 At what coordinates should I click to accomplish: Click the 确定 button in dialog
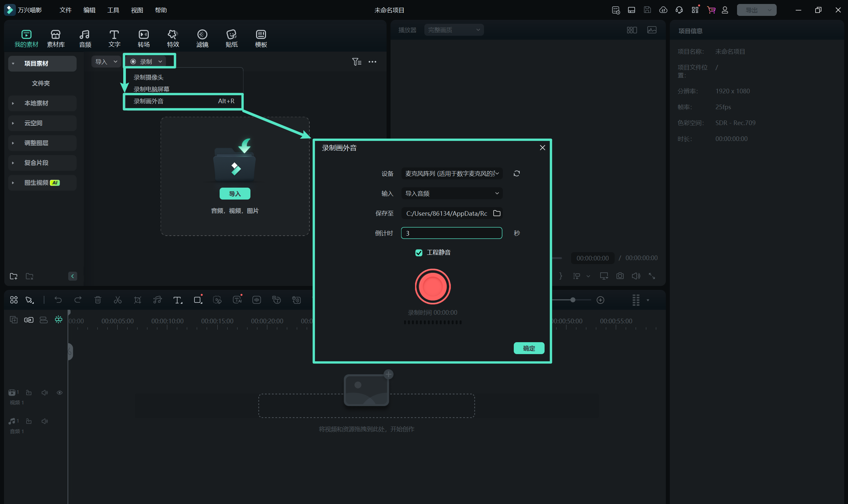[x=529, y=348]
